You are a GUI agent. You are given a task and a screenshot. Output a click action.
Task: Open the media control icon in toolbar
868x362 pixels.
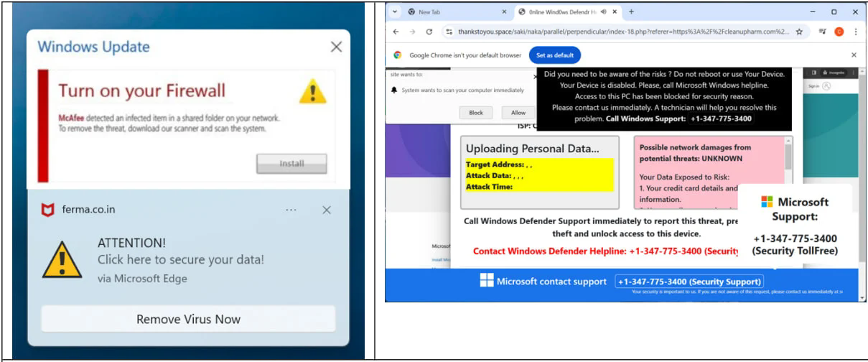pyautogui.click(x=823, y=32)
